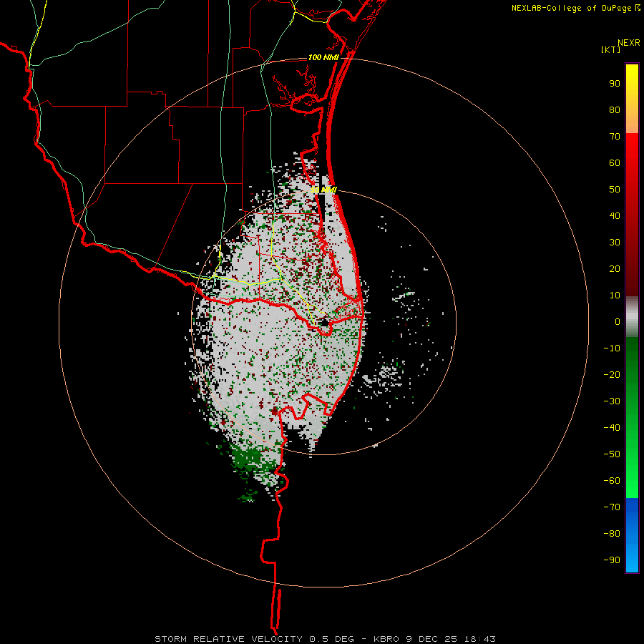This screenshot has width=644, height=644.
Task: Click the 60 value on the velocity scale
Action: pyautogui.click(x=615, y=163)
